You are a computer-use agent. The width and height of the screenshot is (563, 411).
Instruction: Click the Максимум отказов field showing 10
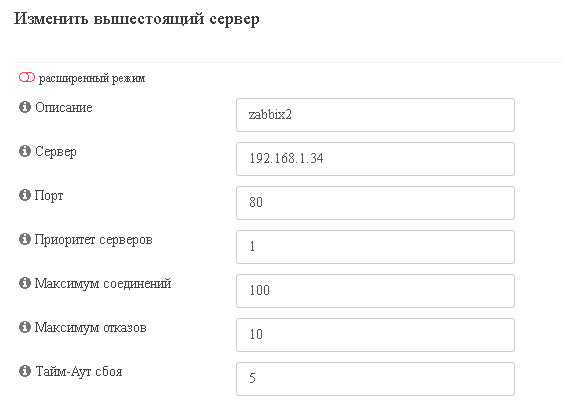pos(375,335)
